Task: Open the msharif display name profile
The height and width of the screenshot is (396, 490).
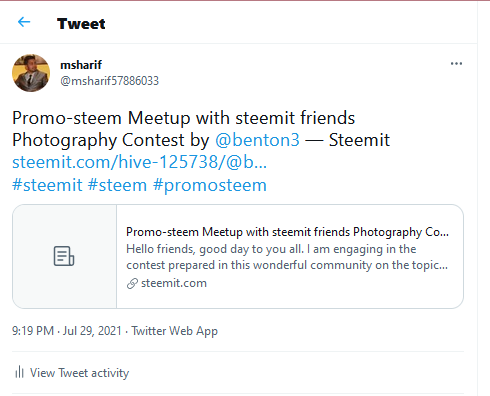Action: [81, 65]
